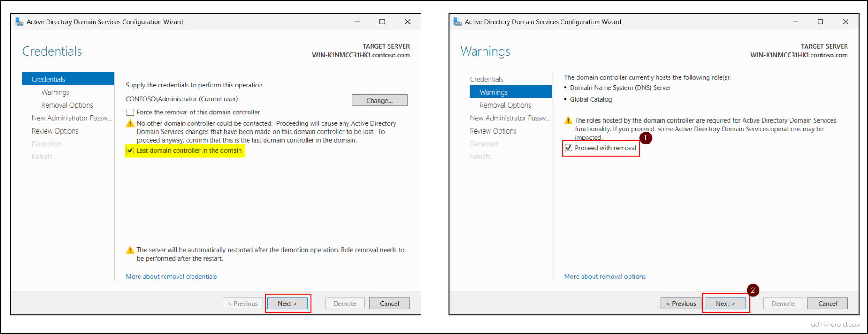
Task: Click the app icon in Warnings window title bar
Action: coord(457,21)
